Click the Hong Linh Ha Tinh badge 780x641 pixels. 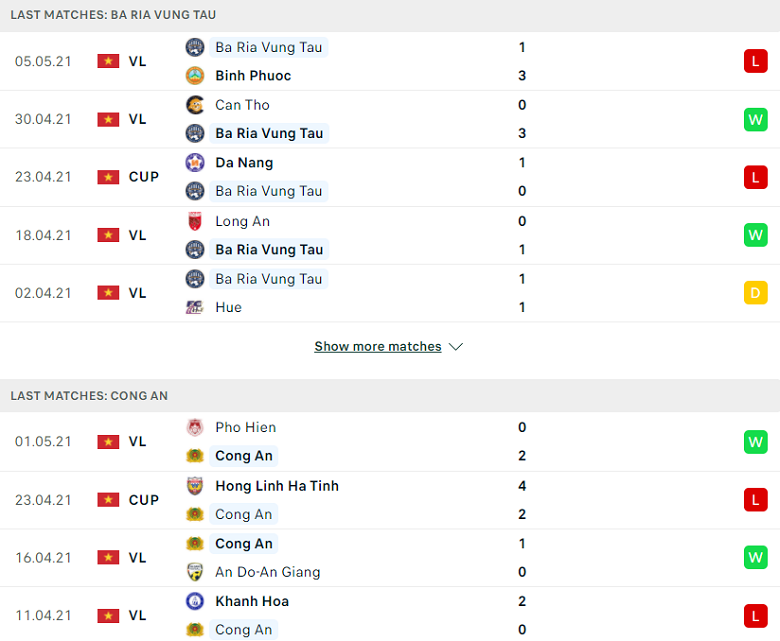195,486
